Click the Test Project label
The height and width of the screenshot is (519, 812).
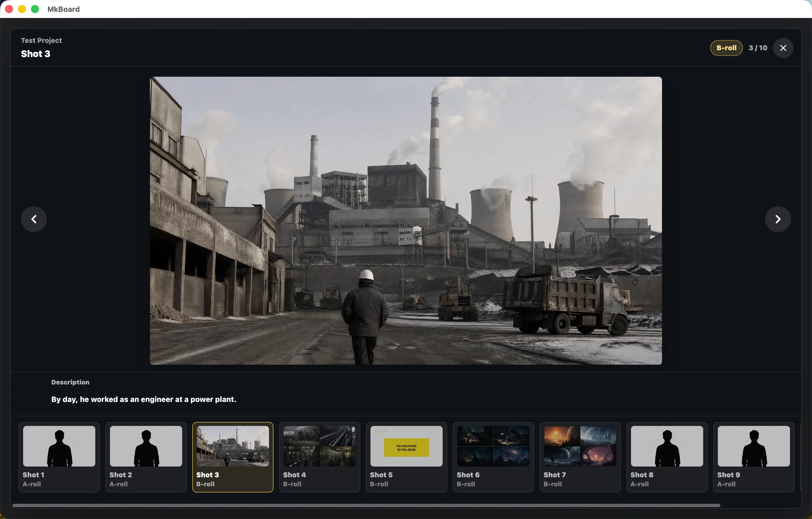[x=41, y=40]
